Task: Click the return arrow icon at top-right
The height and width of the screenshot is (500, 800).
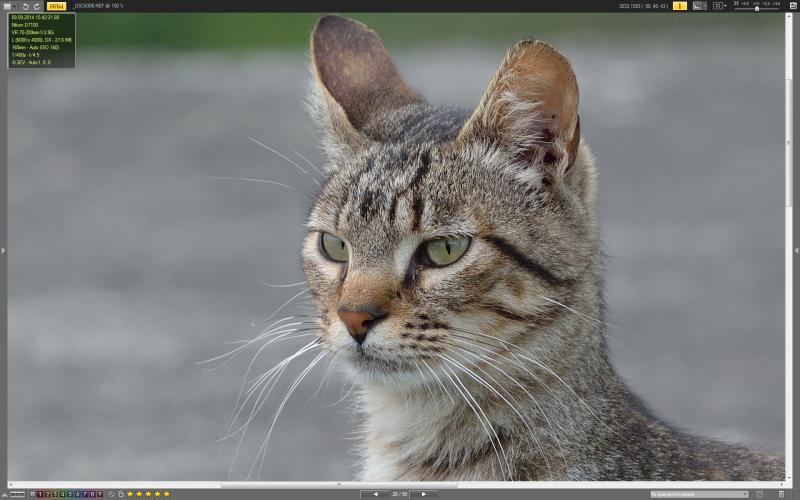Action: [x=793, y=6]
